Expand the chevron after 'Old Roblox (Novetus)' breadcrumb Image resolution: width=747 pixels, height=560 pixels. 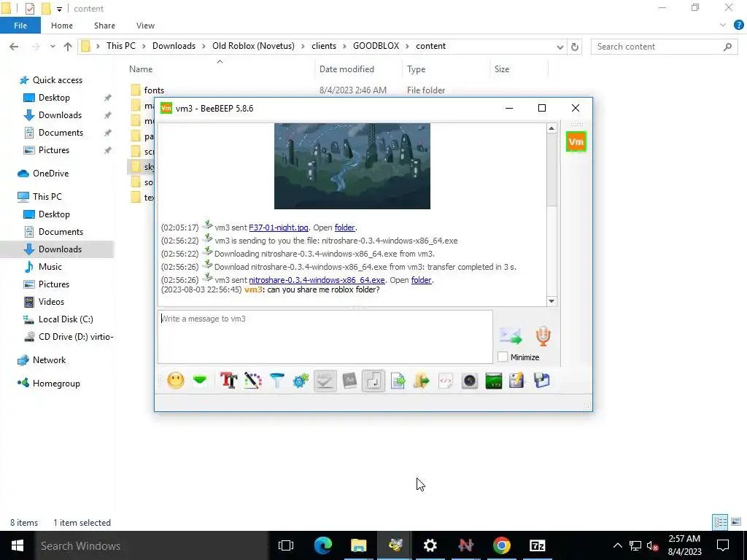click(x=303, y=46)
